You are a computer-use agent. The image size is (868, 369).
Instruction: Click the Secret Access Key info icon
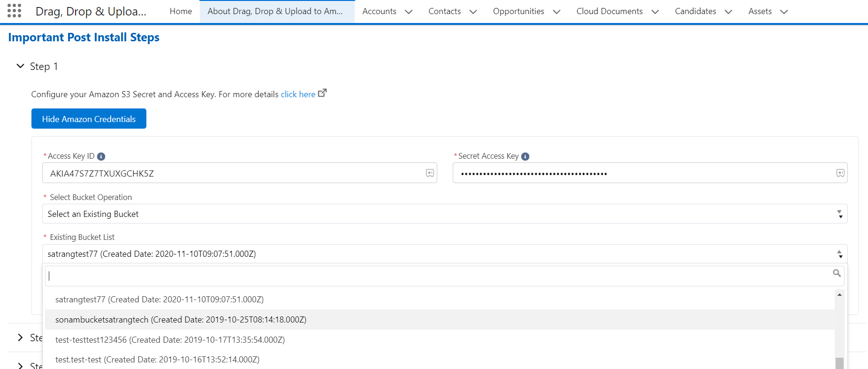pyautogui.click(x=525, y=156)
